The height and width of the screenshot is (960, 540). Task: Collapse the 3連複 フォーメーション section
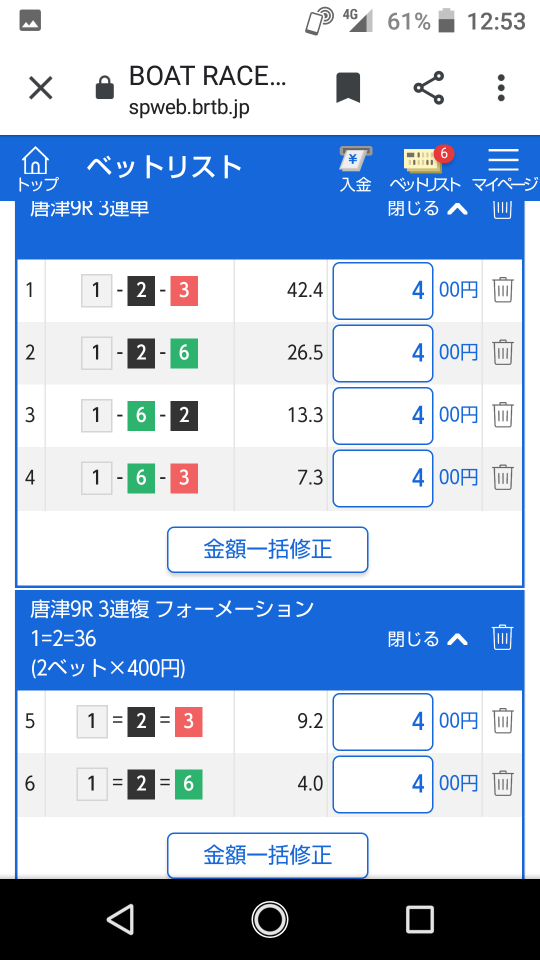coord(428,639)
